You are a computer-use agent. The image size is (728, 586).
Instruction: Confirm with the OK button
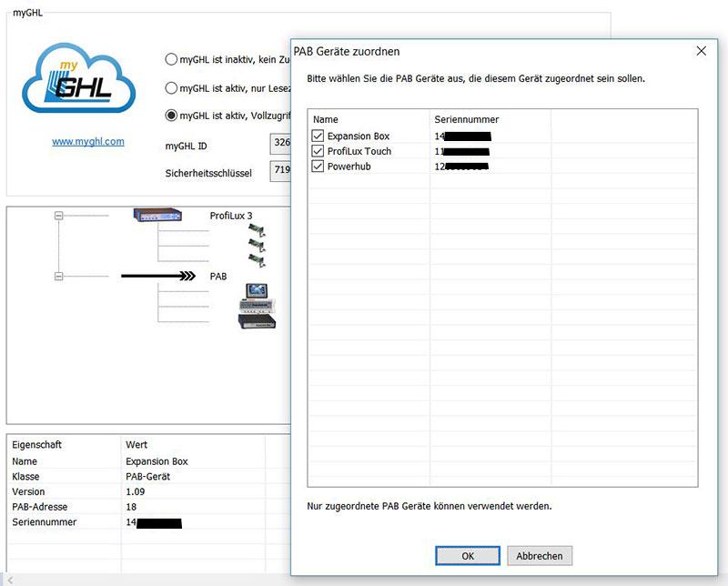[467, 556]
